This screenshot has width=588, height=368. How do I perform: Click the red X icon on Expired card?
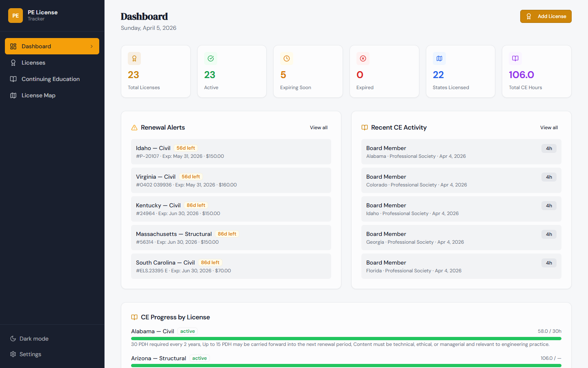point(363,58)
